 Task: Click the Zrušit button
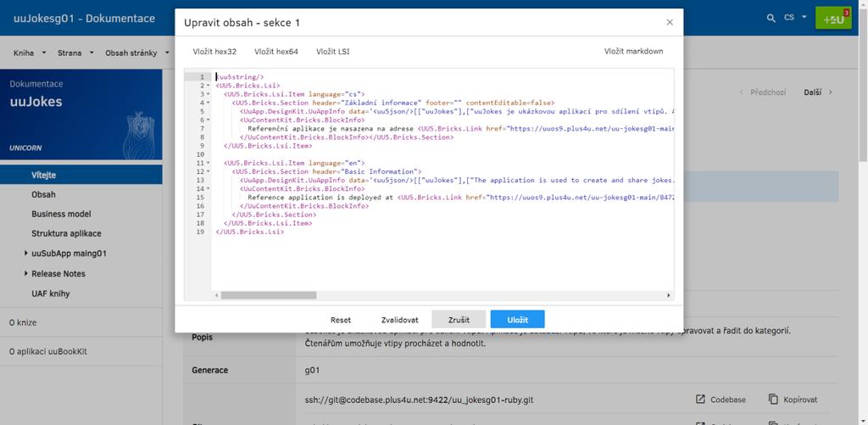[x=459, y=320]
